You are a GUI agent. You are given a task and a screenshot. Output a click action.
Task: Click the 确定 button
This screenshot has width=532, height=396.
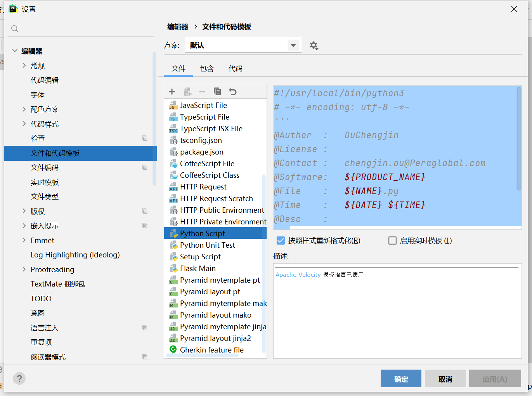(401, 379)
